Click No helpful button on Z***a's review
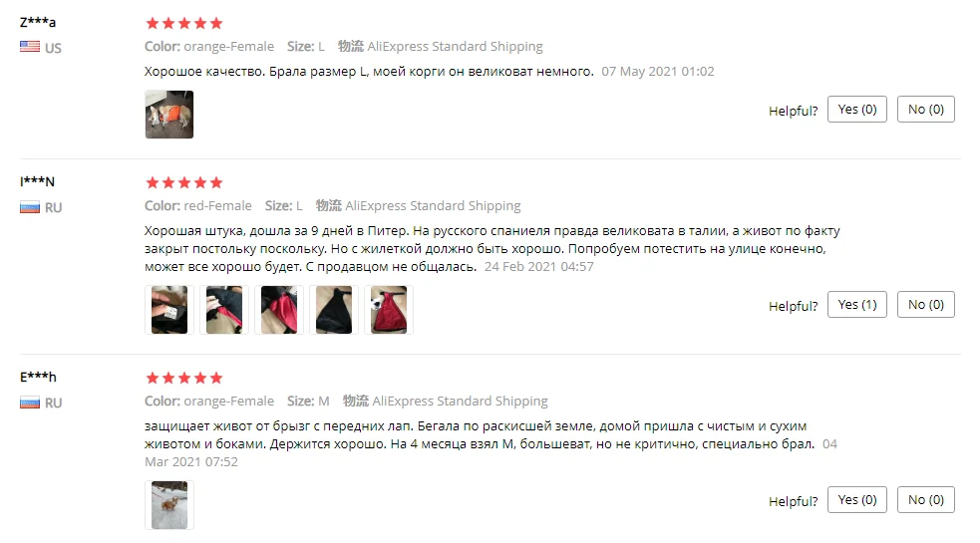Image resolution: width=980 pixels, height=543 pixels. point(925,110)
